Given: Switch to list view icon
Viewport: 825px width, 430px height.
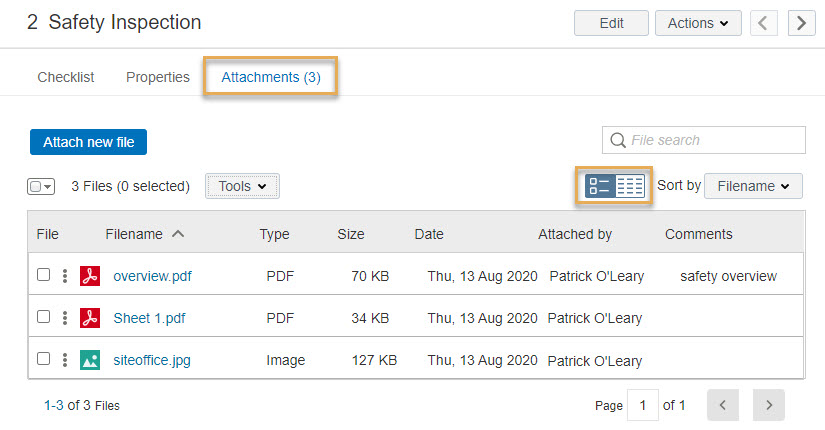Looking at the screenshot, I should pyautogui.click(x=600, y=186).
